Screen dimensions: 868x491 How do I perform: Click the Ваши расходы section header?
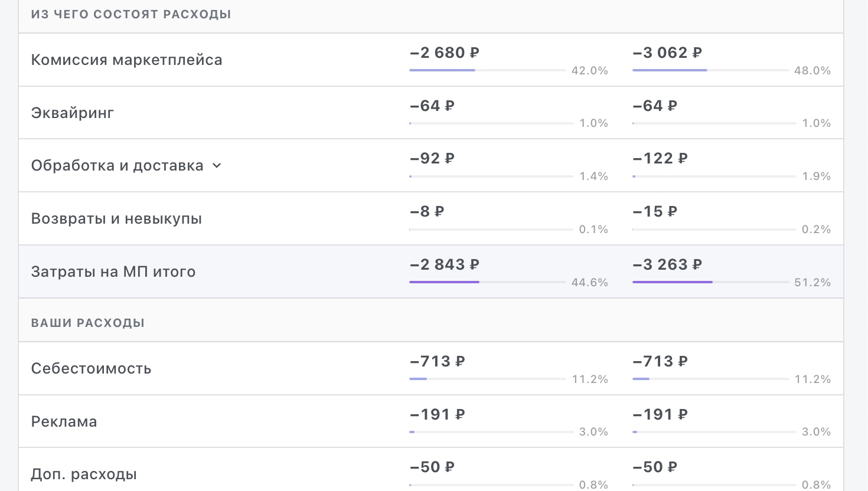coord(88,323)
